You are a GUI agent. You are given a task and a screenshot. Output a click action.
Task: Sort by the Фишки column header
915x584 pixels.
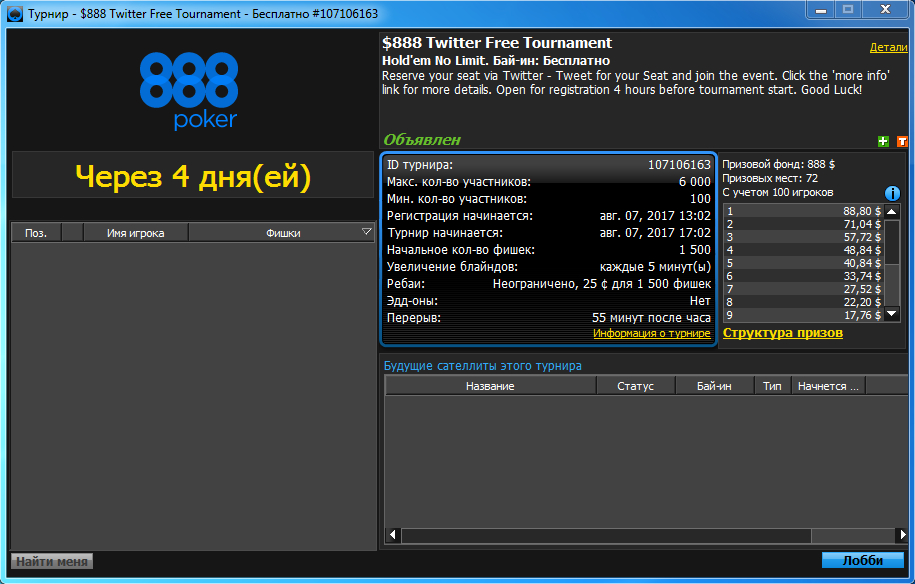click(x=282, y=233)
